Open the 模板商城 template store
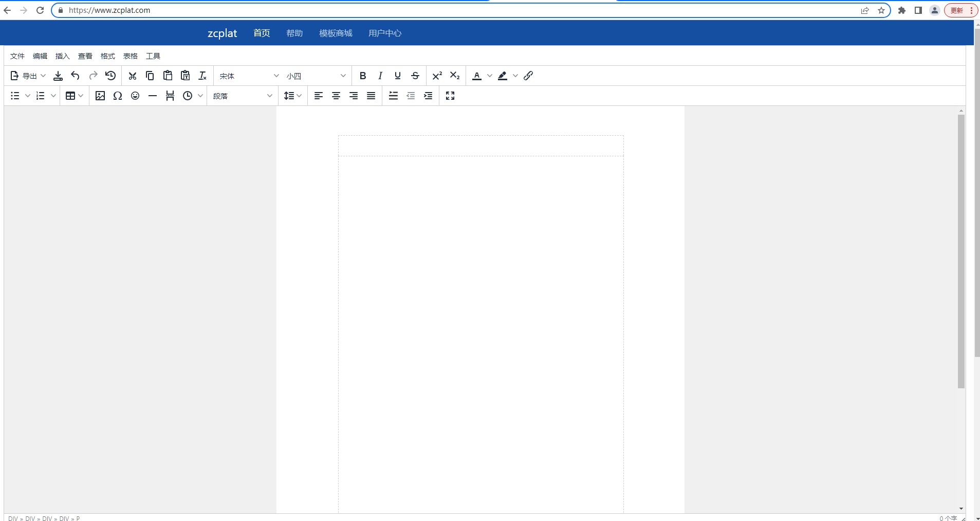980x521 pixels. (336, 33)
